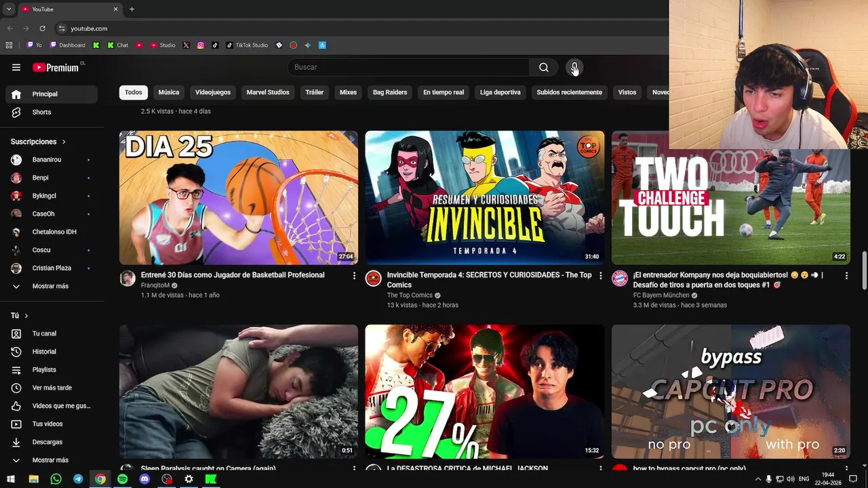Go to Principal in the sidebar
Image resolution: width=868 pixels, height=488 pixels.
(x=52, y=94)
